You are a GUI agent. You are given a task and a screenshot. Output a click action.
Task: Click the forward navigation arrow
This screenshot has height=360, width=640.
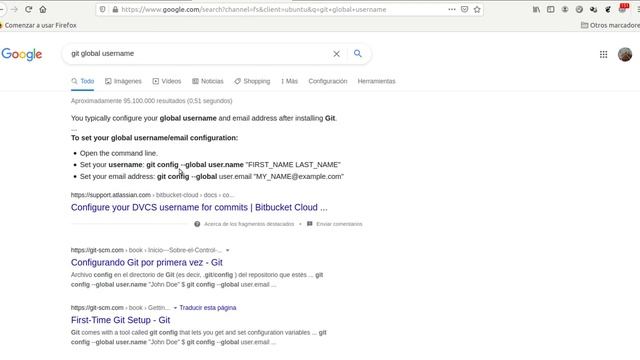point(14,9)
